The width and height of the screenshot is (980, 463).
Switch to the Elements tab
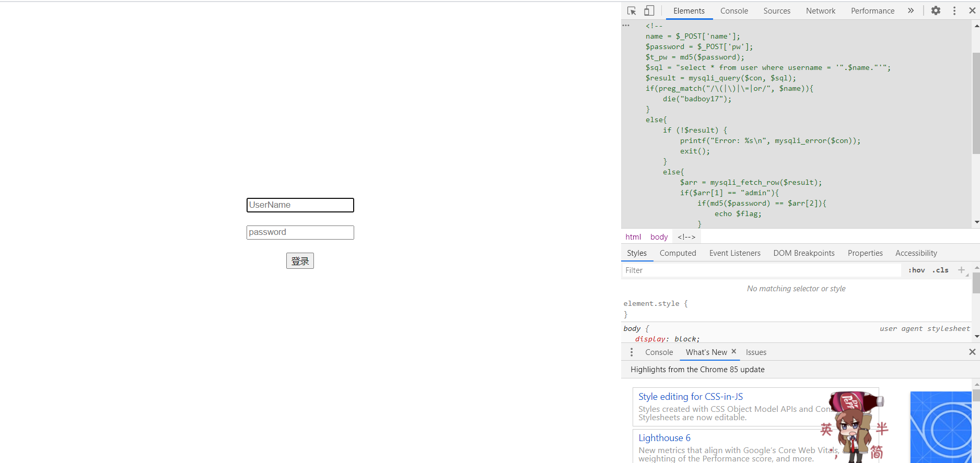[x=689, y=10]
